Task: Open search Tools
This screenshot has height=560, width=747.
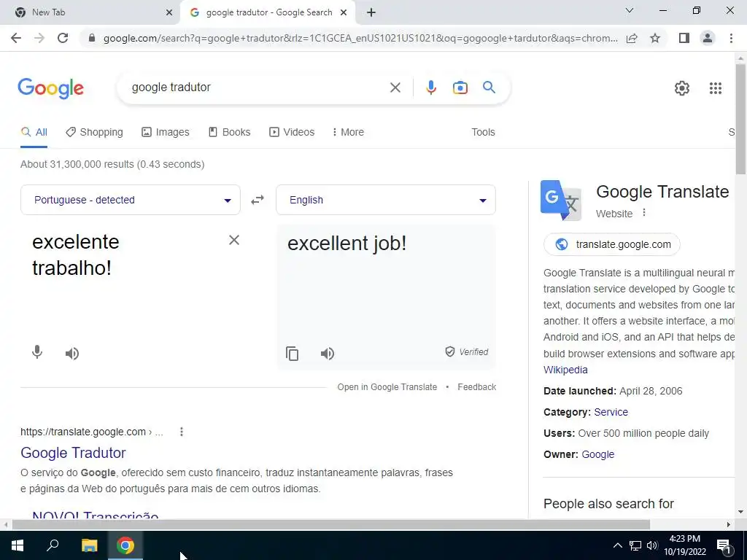Action: [x=483, y=133]
